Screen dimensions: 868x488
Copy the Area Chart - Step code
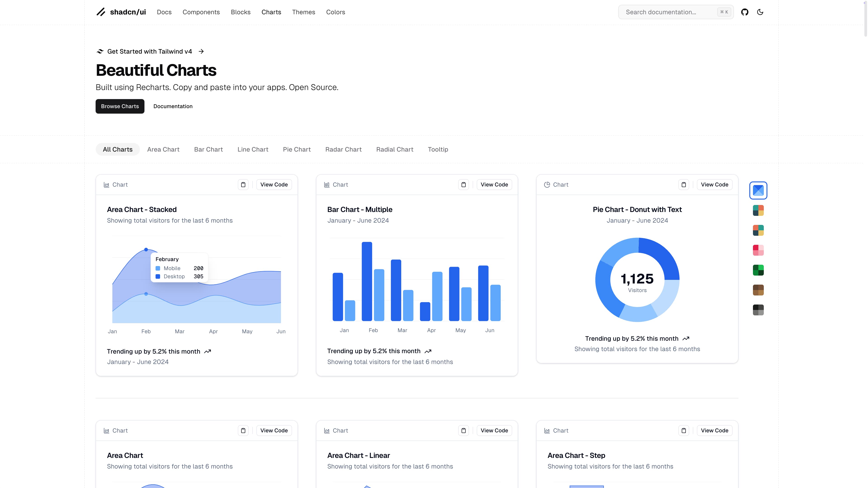coord(684,430)
